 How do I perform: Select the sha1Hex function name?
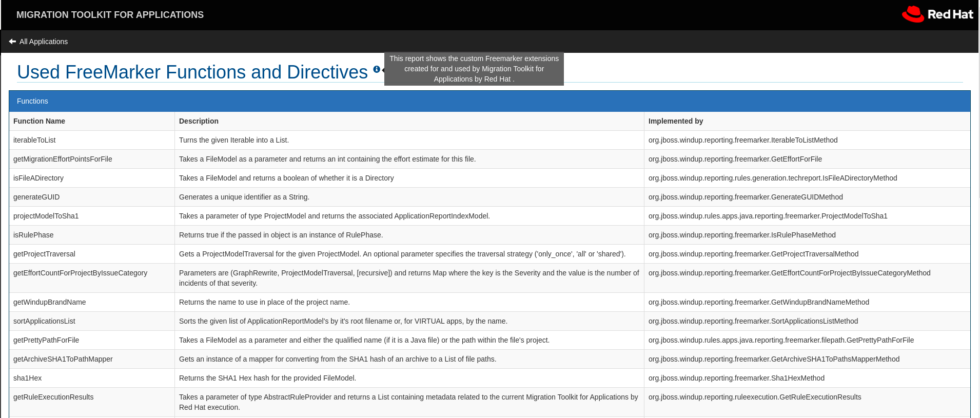(28, 378)
